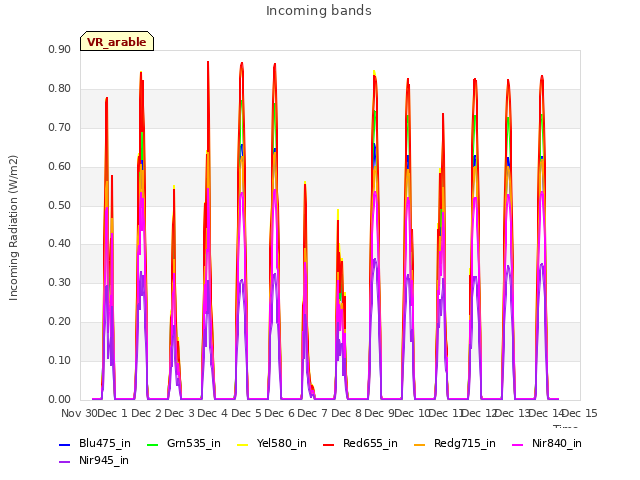The width and height of the screenshot is (640, 480).
Task: Click the 'Dec 2' x-axis date label
Action: click(x=146, y=413)
